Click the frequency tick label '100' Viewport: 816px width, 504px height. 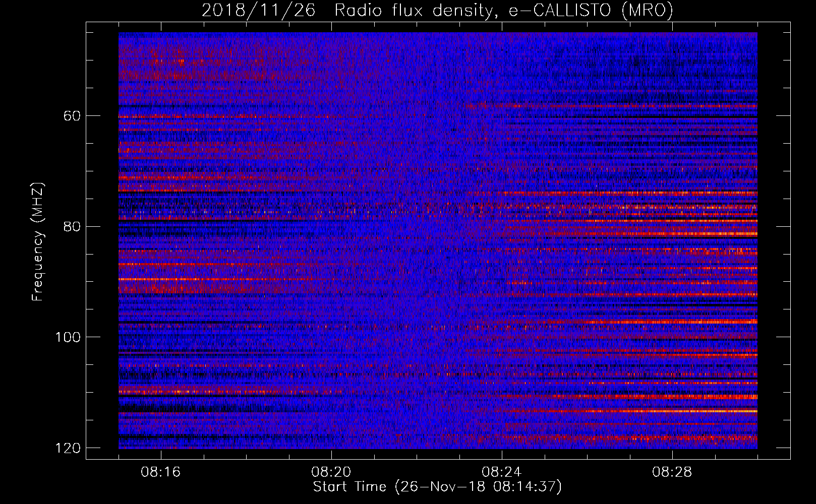coord(68,337)
